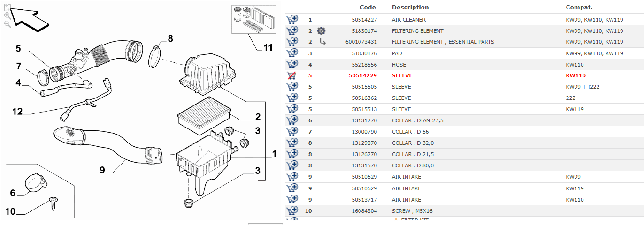Zoom out of the parts diagram
The image size is (644, 225).
click(8, 24)
